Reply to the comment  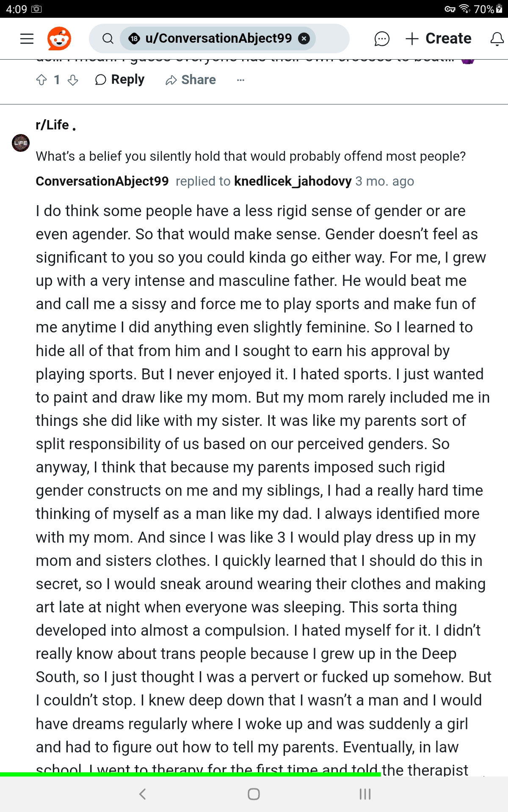tap(120, 80)
